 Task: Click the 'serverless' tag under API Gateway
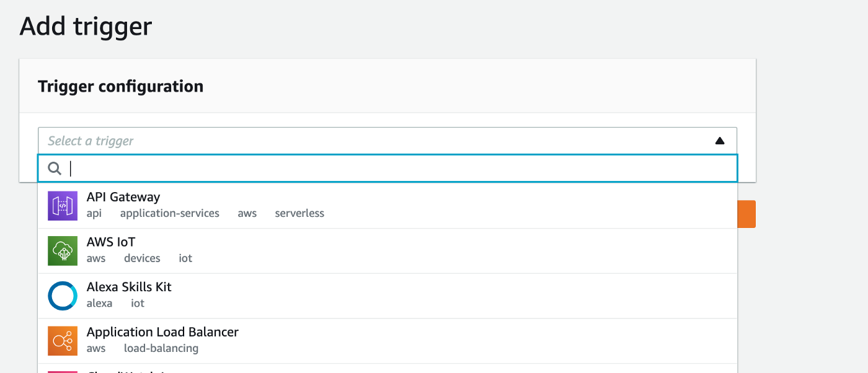click(299, 213)
